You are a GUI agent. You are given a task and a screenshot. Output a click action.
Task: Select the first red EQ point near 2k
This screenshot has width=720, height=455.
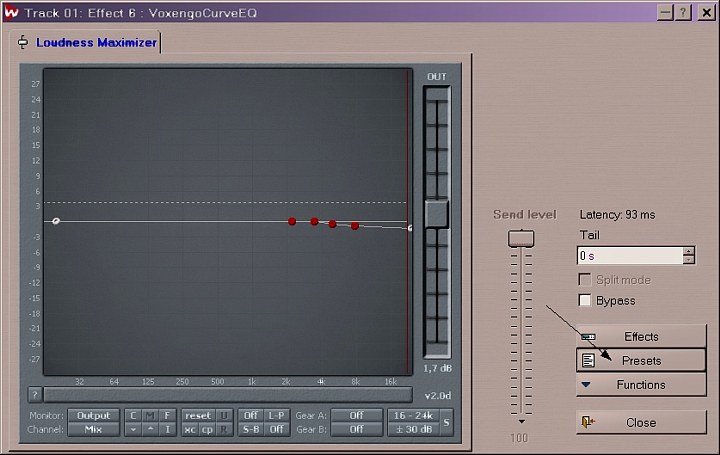pyautogui.click(x=292, y=221)
